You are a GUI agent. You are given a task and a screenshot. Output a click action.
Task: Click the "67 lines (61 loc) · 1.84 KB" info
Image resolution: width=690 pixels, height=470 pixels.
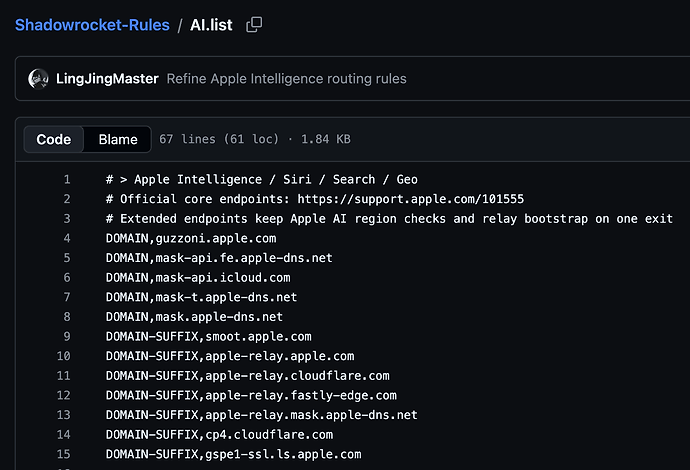(255, 139)
